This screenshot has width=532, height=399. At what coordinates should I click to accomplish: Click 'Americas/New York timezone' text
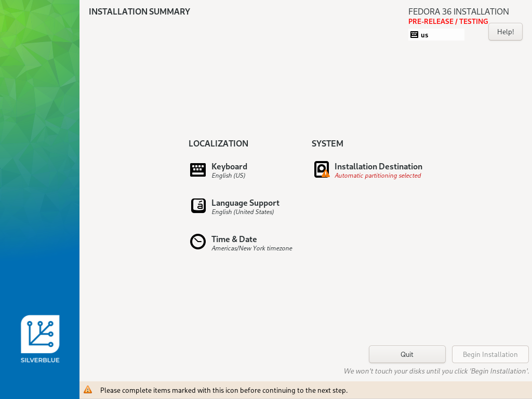tap(252, 248)
